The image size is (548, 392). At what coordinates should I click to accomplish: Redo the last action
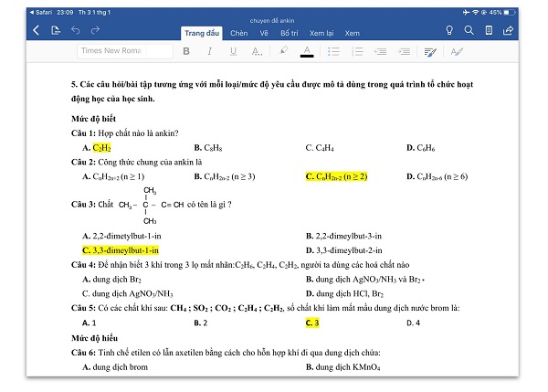click(x=95, y=30)
